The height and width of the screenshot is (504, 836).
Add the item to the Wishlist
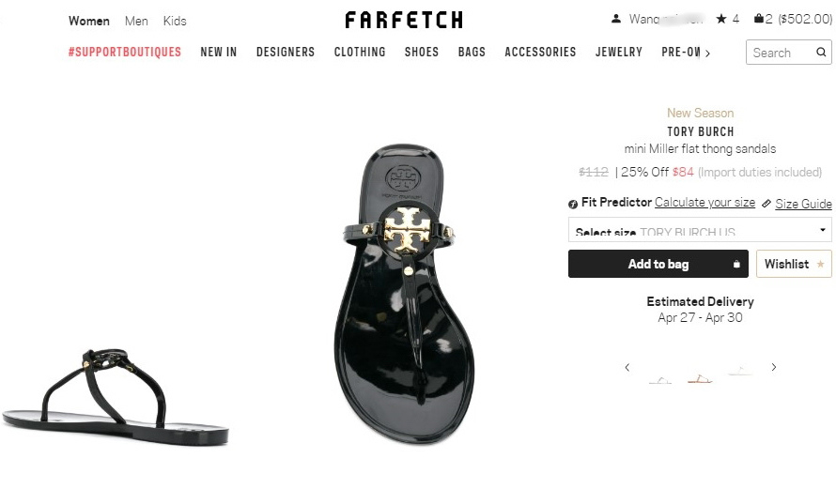[794, 264]
